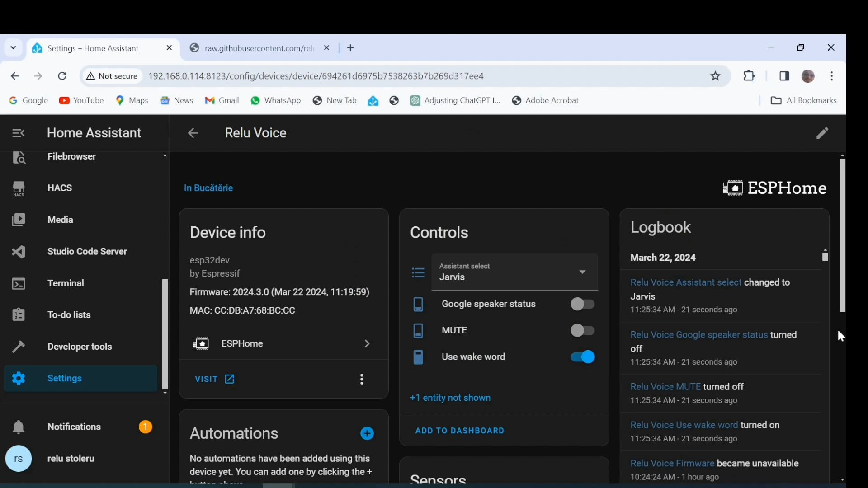Screen dimensions: 868x488
Task: Toggle the browser side panel icon
Action: tap(784, 76)
